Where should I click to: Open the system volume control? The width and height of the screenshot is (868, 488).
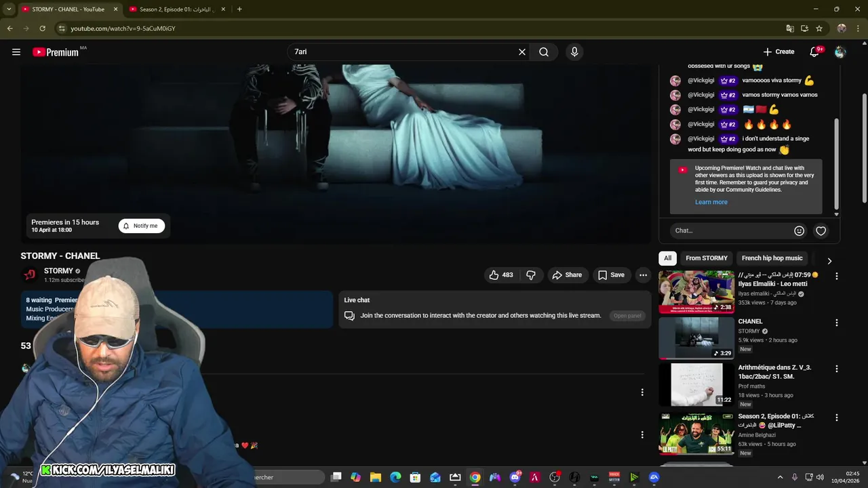pos(820,477)
